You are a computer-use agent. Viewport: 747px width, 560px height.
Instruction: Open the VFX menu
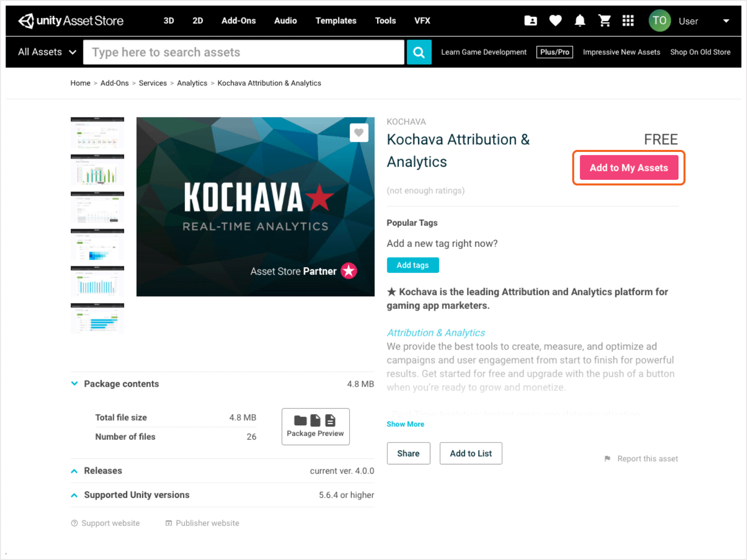(422, 21)
